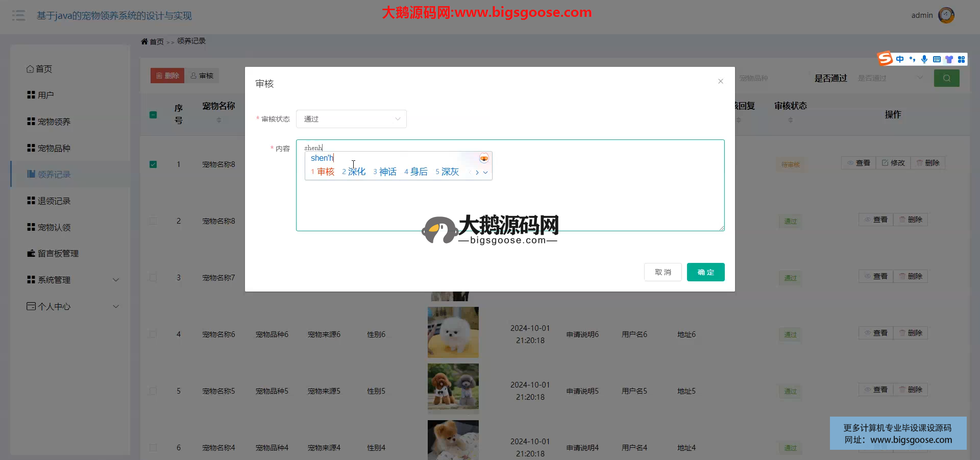Open the IME soft keyboard icon
Image resolution: width=980 pixels, height=460 pixels.
point(937,59)
